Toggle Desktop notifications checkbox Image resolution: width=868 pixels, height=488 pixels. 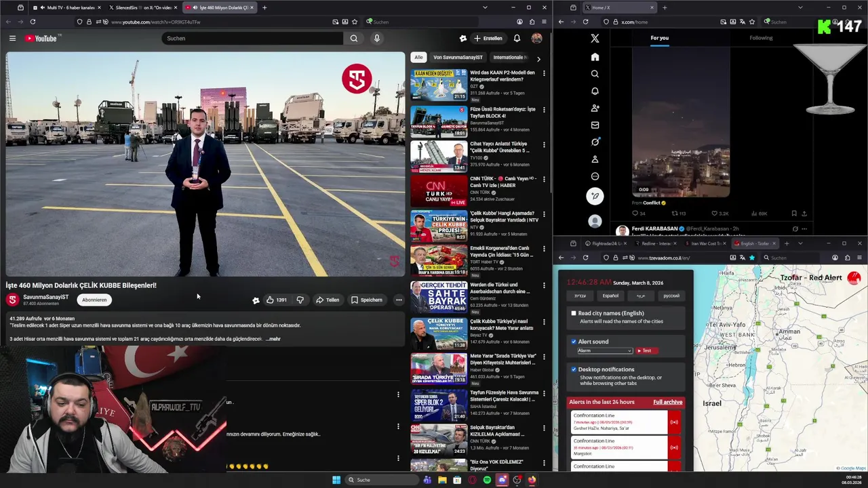[574, 369]
